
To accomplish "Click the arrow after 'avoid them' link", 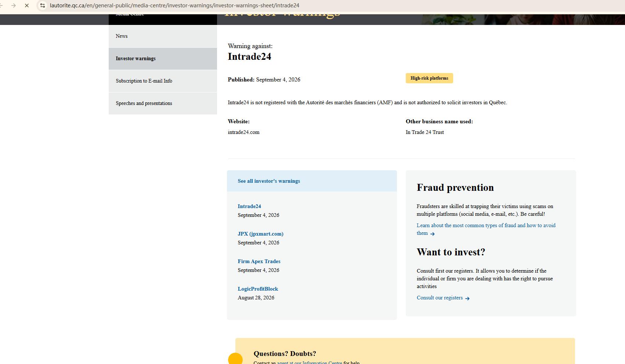I will click(x=433, y=234).
